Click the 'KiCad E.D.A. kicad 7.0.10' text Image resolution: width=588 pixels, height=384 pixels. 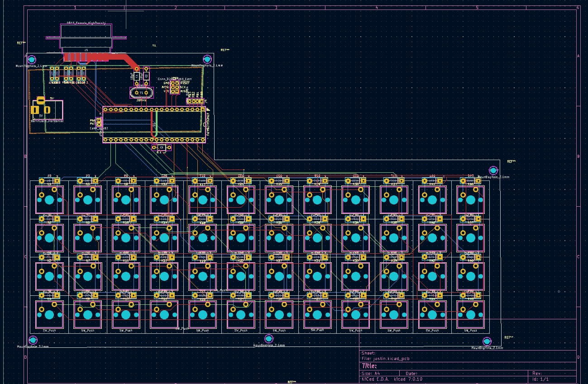pos(392,379)
